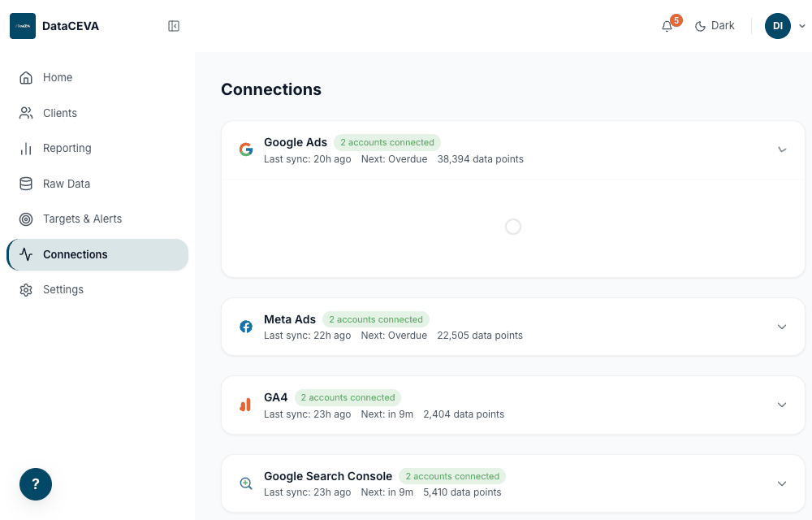Click the 'Google Ads' title text
This screenshot has width=812, height=520.
point(296,142)
